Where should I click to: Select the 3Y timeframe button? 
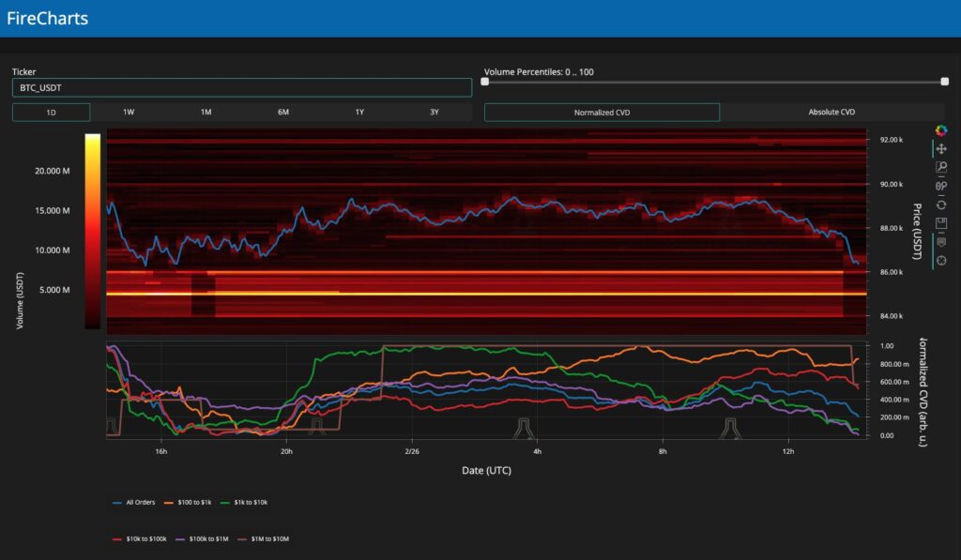(x=434, y=111)
